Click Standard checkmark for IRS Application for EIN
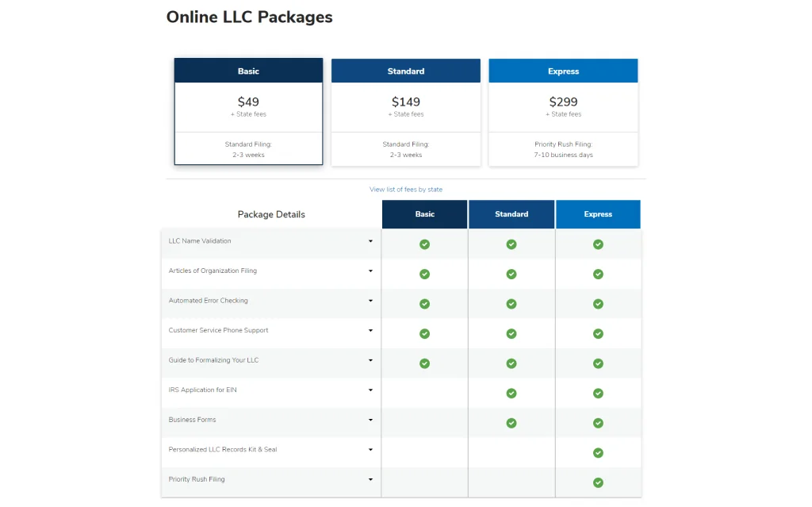Screen dimensions: 812x507 [x=511, y=393]
